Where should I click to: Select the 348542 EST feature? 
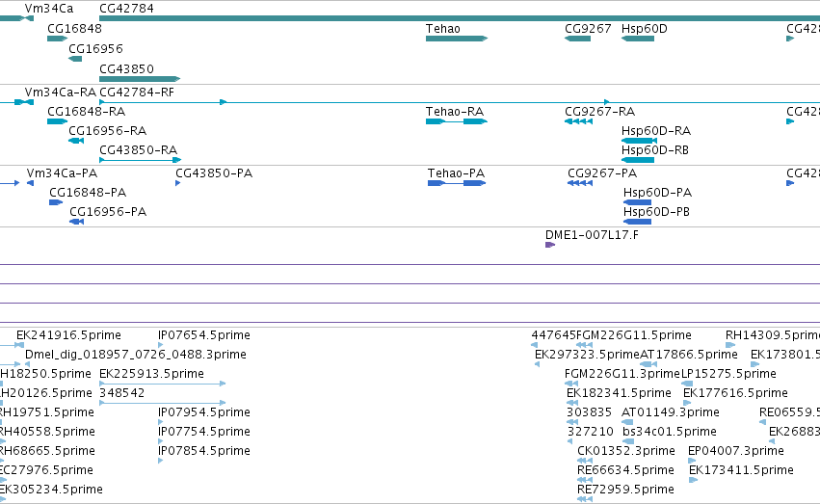pyautogui.click(x=162, y=403)
